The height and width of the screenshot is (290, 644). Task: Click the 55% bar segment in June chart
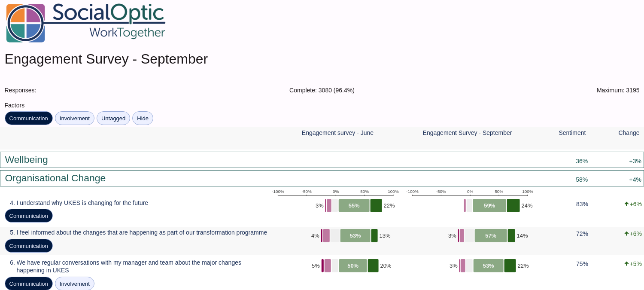click(354, 205)
